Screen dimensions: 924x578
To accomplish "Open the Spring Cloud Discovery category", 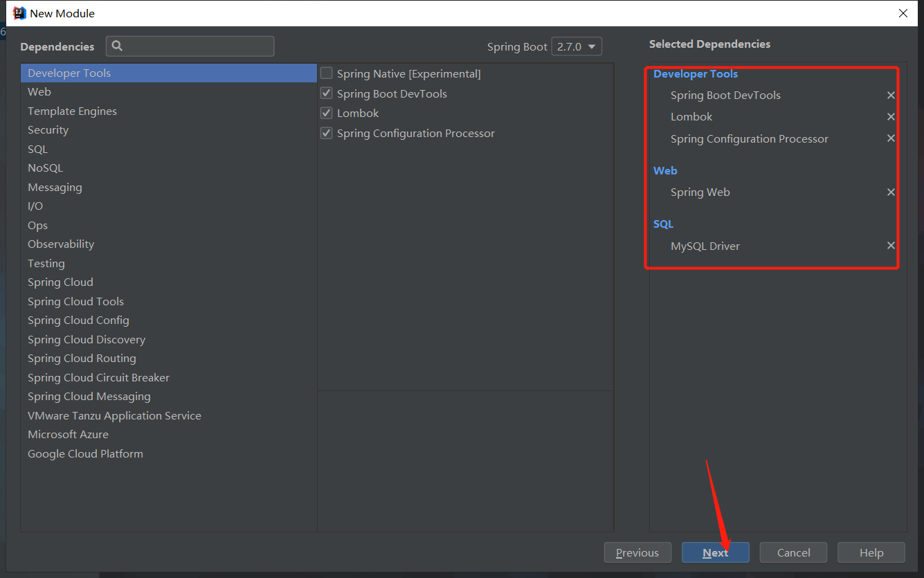I will [x=87, y=339].
